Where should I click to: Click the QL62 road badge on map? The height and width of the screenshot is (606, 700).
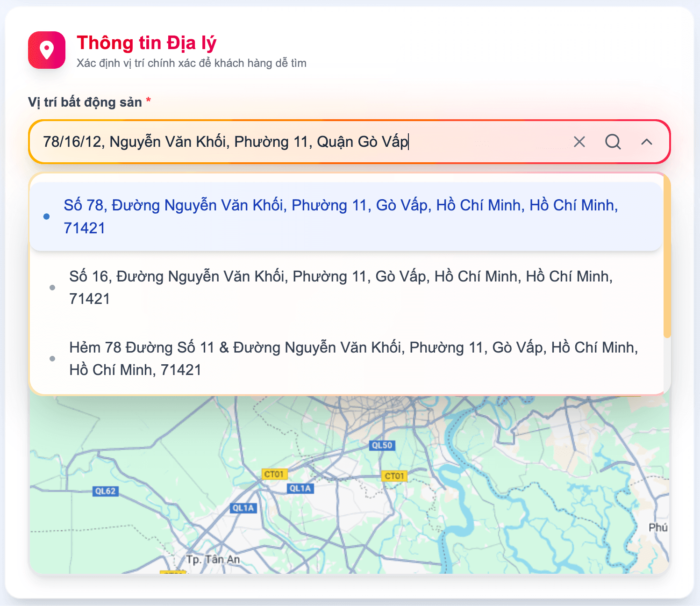click(x=105, y=491)
